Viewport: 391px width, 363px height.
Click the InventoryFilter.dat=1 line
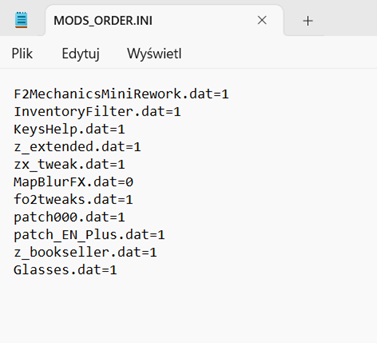coord(97,112)
